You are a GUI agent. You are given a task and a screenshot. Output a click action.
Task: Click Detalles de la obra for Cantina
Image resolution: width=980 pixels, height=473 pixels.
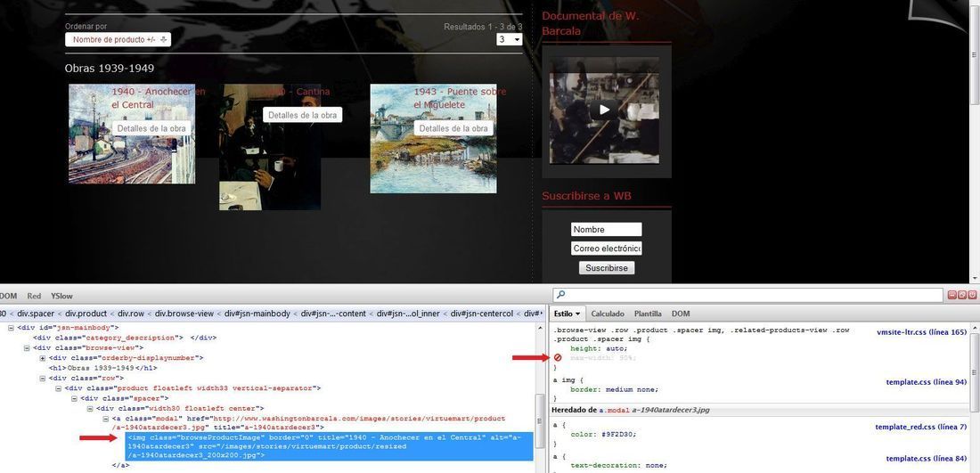coord(303,115)
